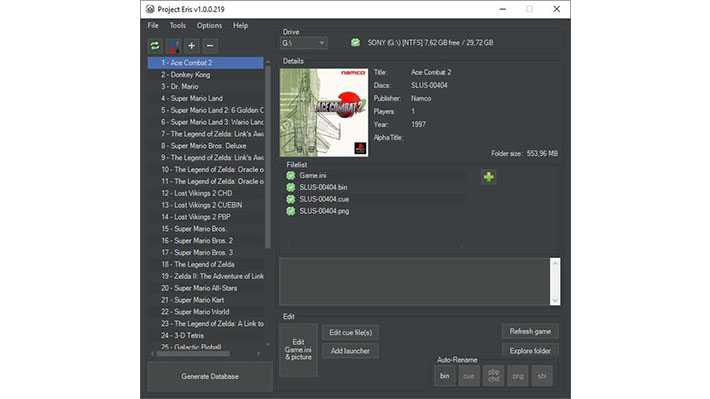The width and height of the screenshot is (710, 399).
Task: Click the log box scroll up arrow
Action: (555, 263)
